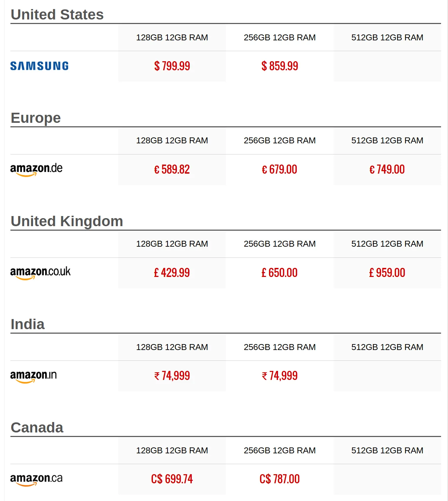Click the $ 859.99 price link
The width and height of the screenshot is (448, 501).
point(280,66)
